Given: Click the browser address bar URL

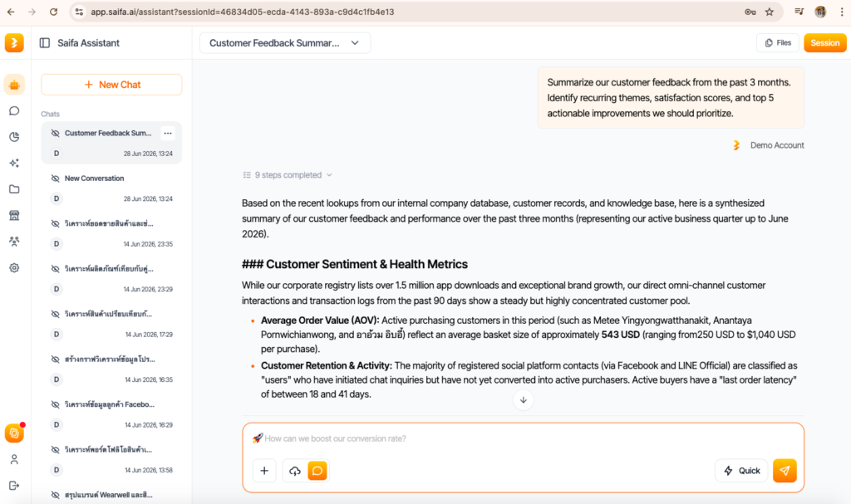Looking at the screenshot, I should pyautogui.click(x=242, y=12).
